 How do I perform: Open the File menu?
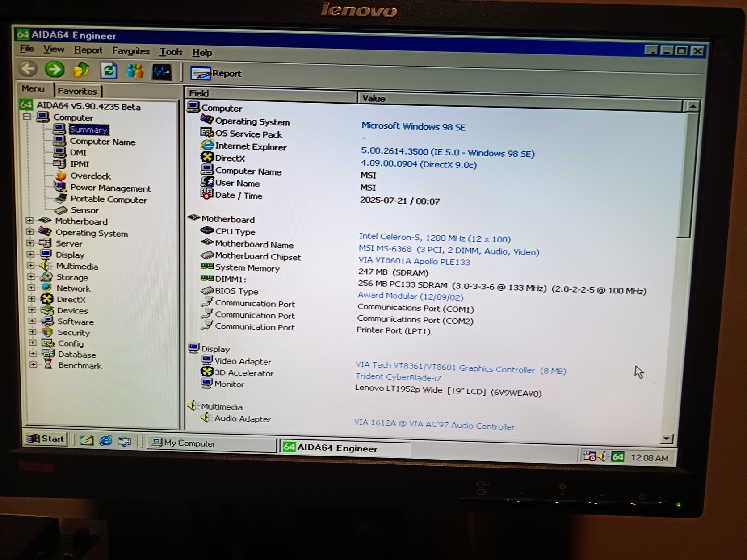[x=27, y=49]
